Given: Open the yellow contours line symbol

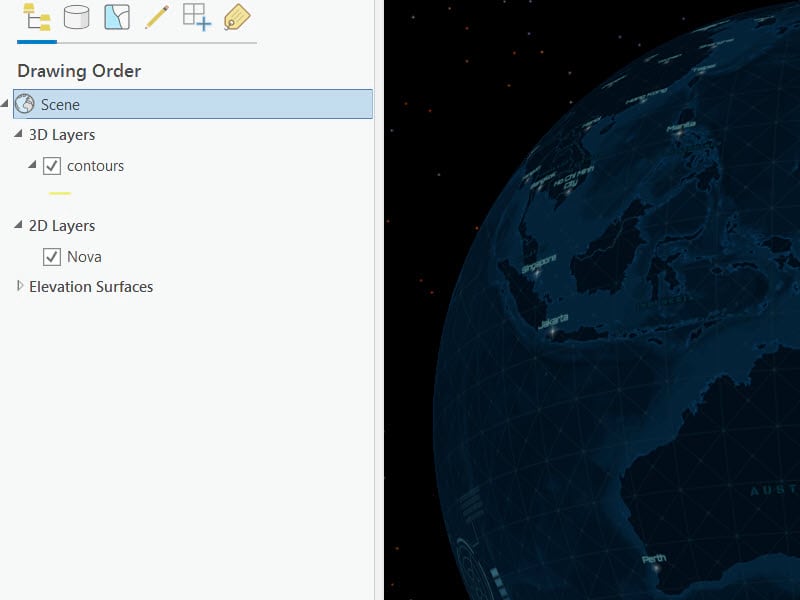Looking at the screenshot, I should point(60,193).
